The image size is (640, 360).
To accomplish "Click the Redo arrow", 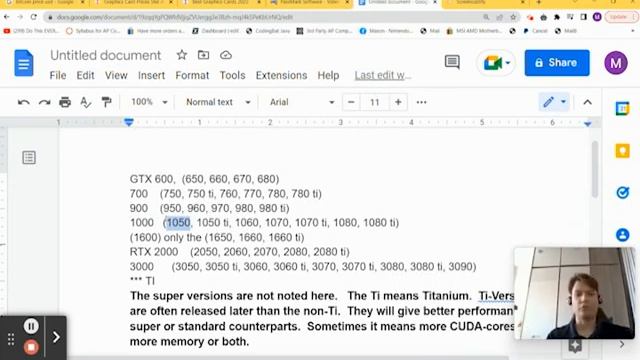I will click(44, 102).
